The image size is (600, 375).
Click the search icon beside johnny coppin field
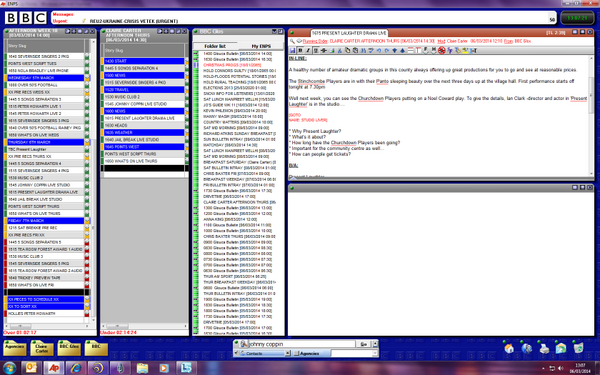tap(245, 344)
